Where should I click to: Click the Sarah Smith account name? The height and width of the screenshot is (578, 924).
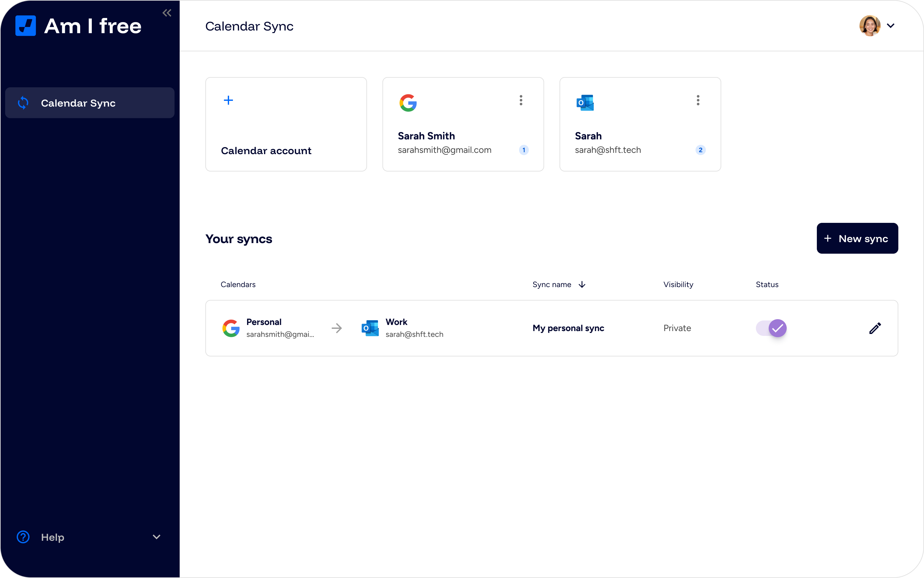click(426, 136)
